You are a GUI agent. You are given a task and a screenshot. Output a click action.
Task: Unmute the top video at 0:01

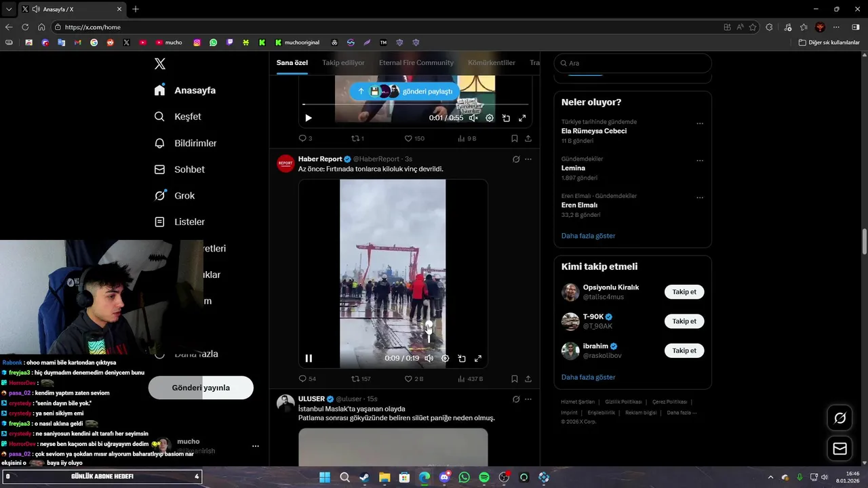click(473, 118)
